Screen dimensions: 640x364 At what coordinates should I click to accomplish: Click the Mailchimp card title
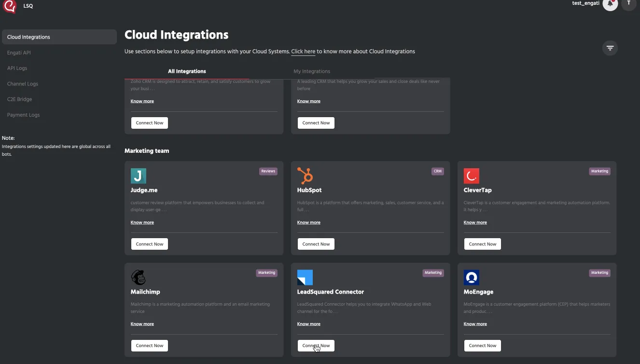(145, 292)
